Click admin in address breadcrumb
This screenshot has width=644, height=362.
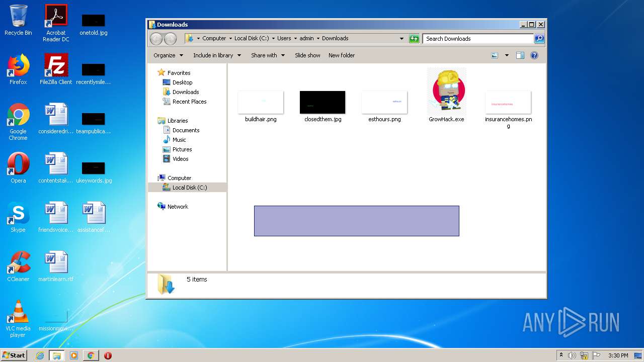point(307,38)
